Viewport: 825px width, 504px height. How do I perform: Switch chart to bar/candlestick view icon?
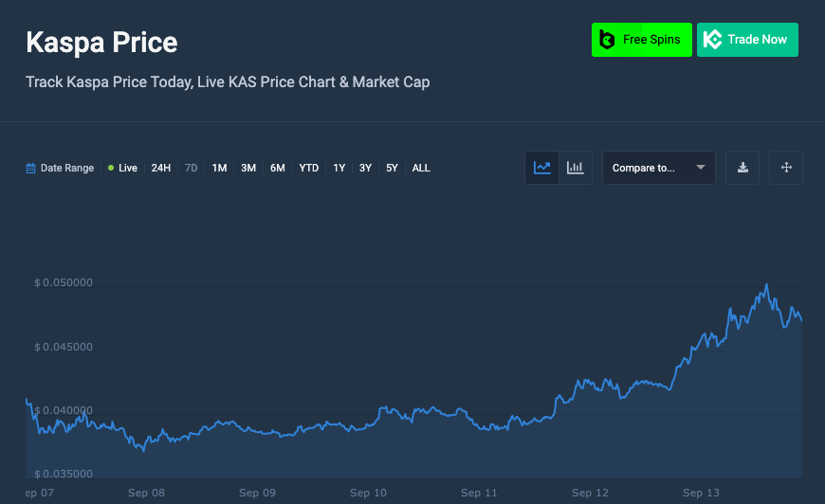(575, 168)
